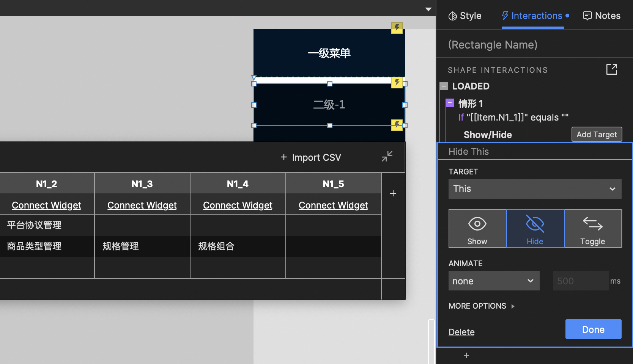Select the Toggle visibility option
The image size is (633, 364).
click(592, 228)
